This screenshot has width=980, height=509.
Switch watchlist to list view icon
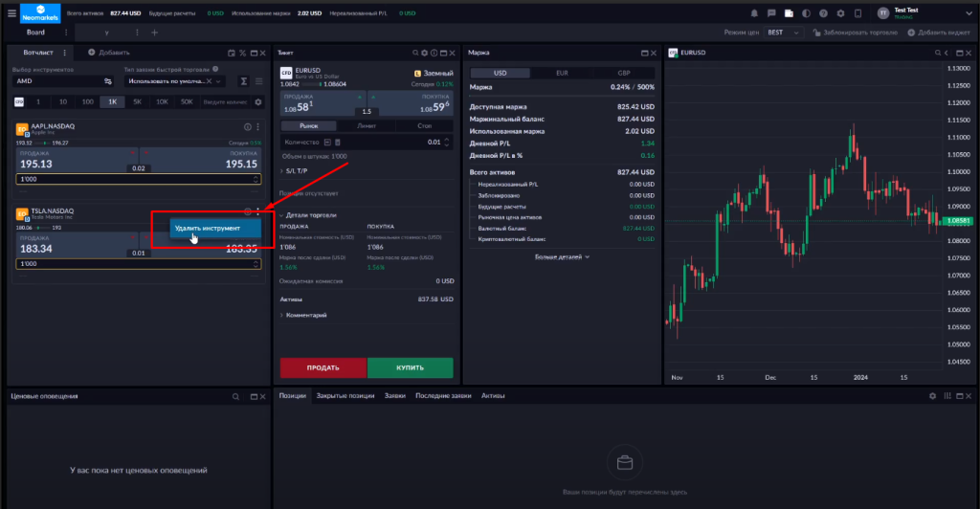pyautogui.click(x=258, y=81)
